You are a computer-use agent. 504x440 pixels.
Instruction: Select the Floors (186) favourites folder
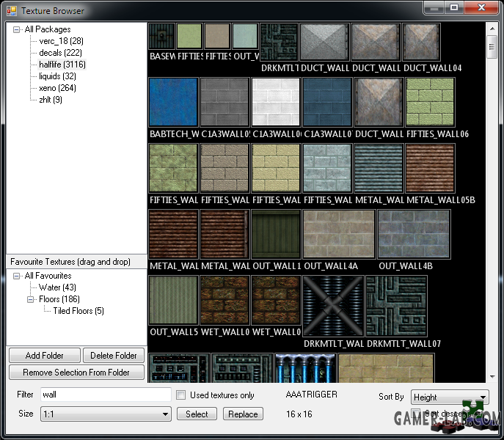59,299
